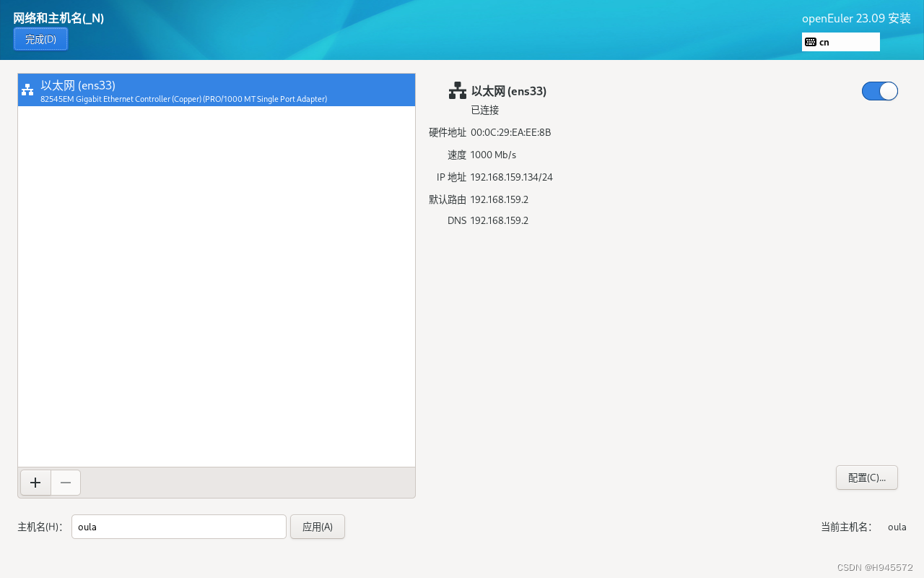The width and height of the screenshot is (924, 578).
Task: Remove the selected network device
Action: click(66, 483)
